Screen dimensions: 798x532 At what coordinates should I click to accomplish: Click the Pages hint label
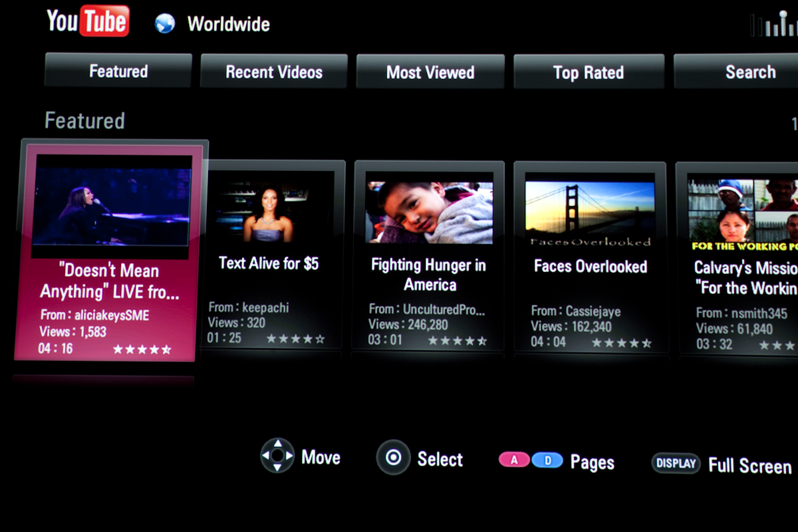592,462
